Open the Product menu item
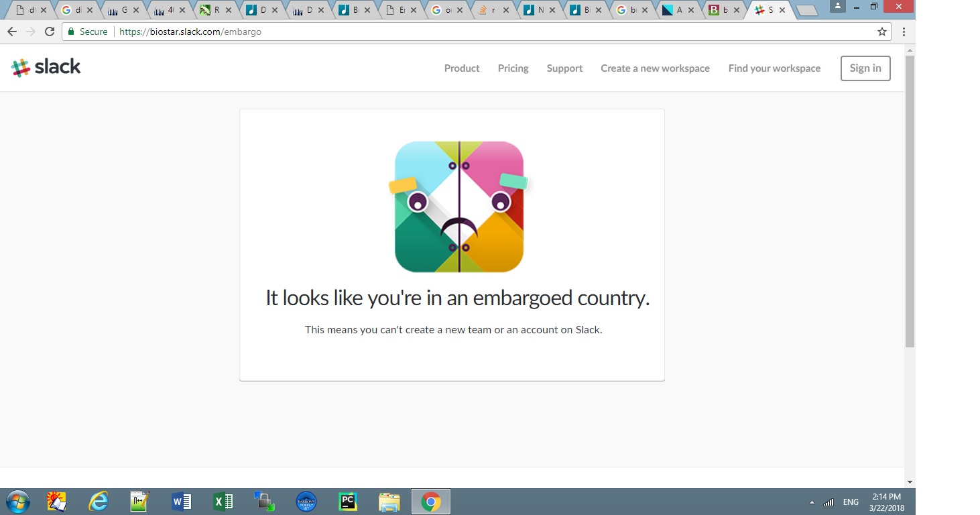Viewport: 980px width, 515px height. coord(462,68)
